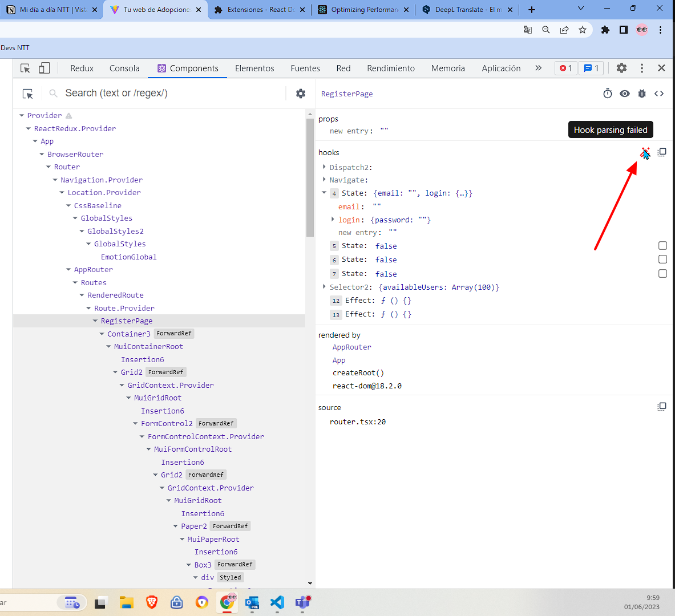
Task: Click the parse hook names wand icon
Action: (644, 152)
